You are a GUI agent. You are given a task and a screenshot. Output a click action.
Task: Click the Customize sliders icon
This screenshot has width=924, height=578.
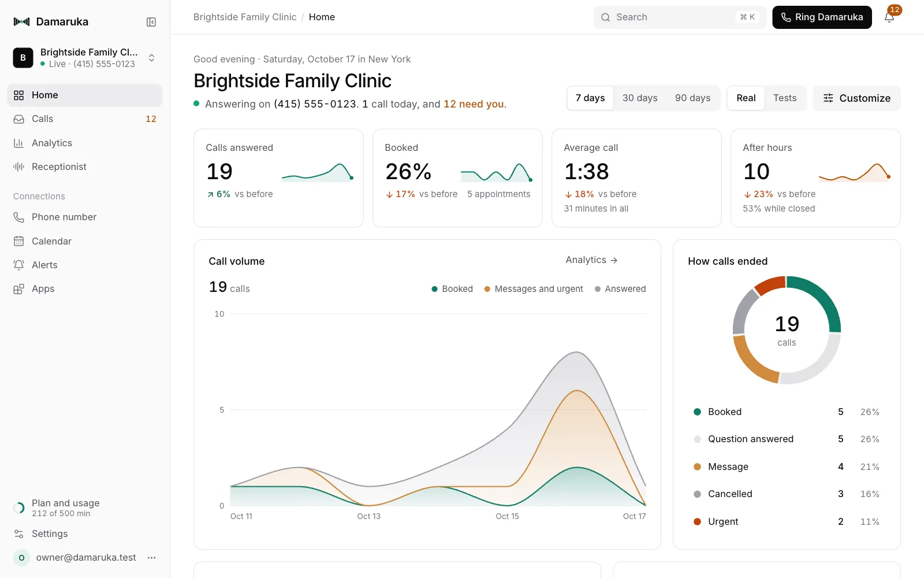[828, 98]
